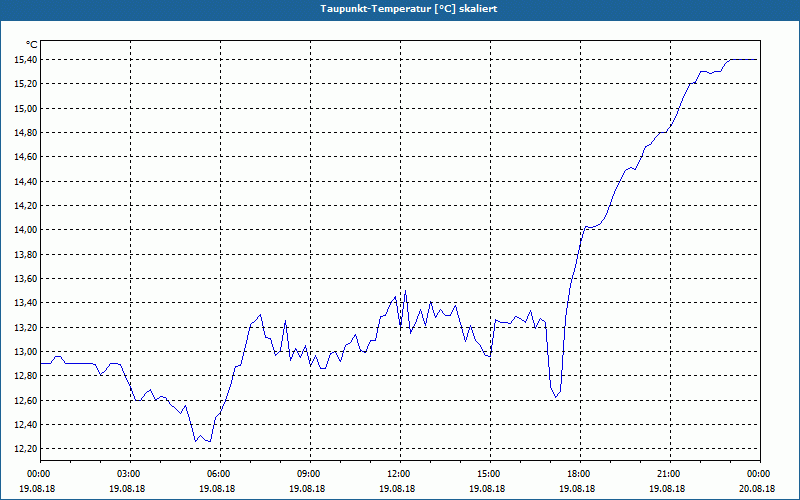Viewport: 800px width, 500px height.
Task: Click the 13,00 y-axis label
Action: 26,352
